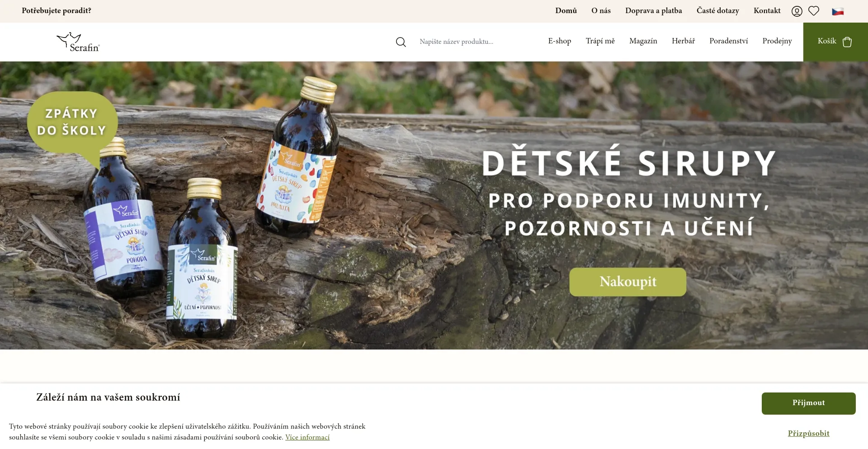Open the shopping bag cart icon
This screenshot has height=449, width=868.
point(847,42)
